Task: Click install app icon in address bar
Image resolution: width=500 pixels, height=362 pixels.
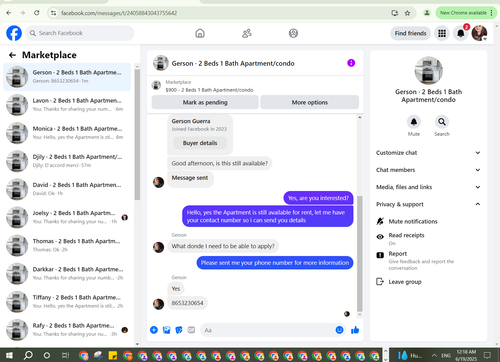Action: [395, 13]
